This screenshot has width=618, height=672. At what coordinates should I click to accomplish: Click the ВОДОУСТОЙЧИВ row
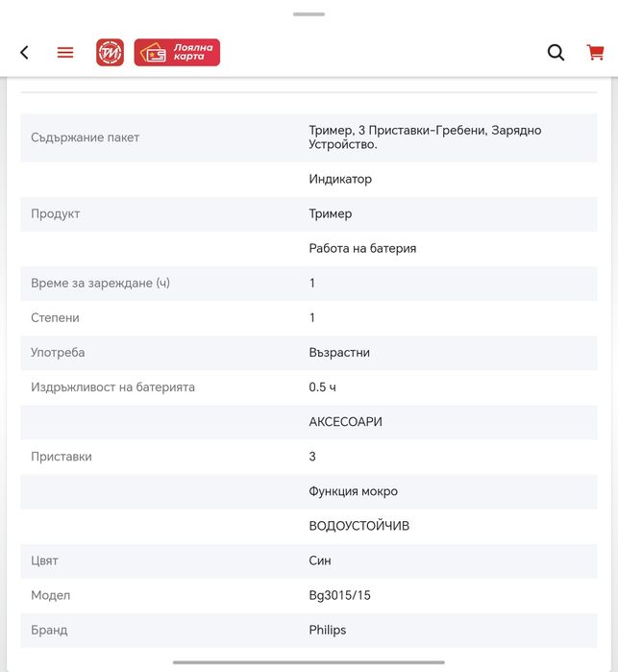tap(359, 526)
